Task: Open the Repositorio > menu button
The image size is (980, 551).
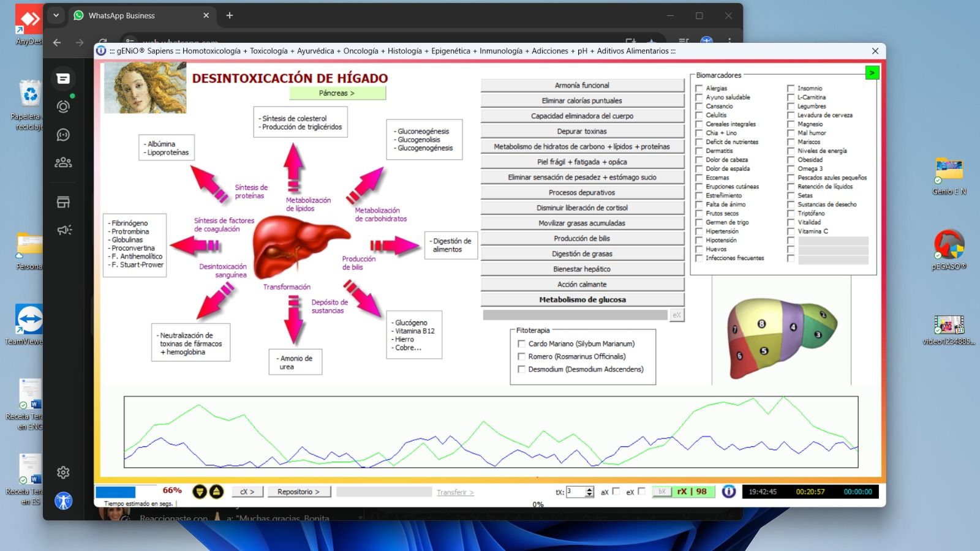Action: click(x=301, y=492)
